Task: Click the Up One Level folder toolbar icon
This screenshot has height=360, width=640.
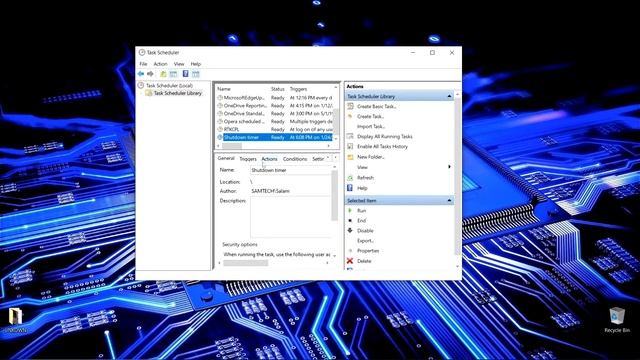Action: (163, 74)
